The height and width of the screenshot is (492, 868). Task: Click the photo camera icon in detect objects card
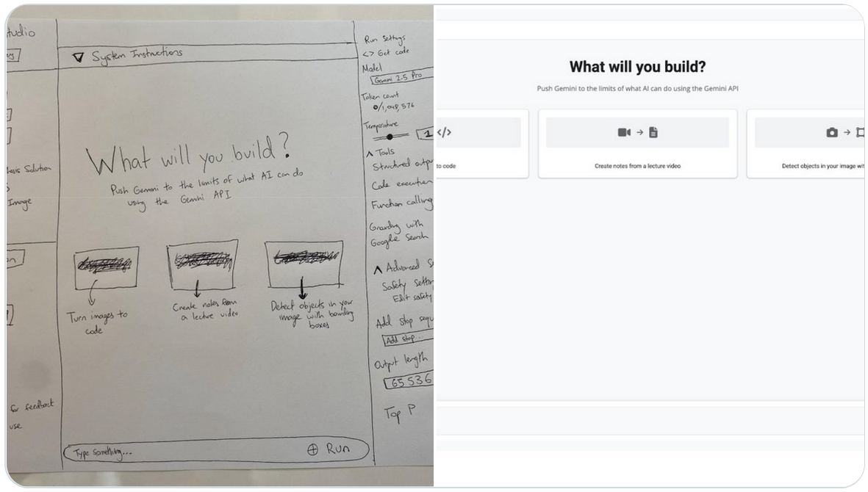click(x=831, y=132)
